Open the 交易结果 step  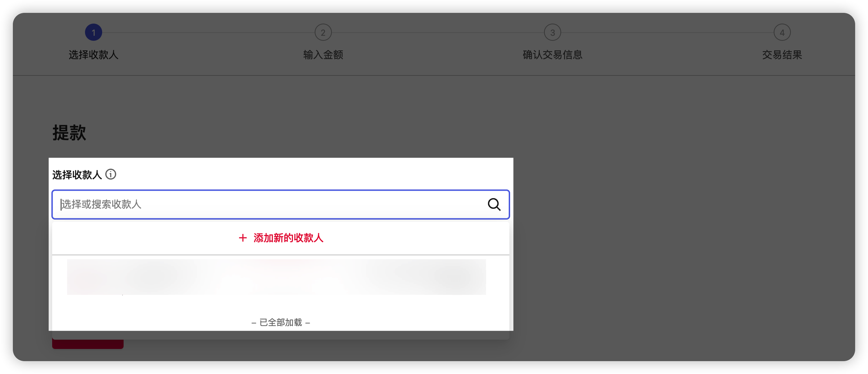pyautogui.click(x=782, y=55)
